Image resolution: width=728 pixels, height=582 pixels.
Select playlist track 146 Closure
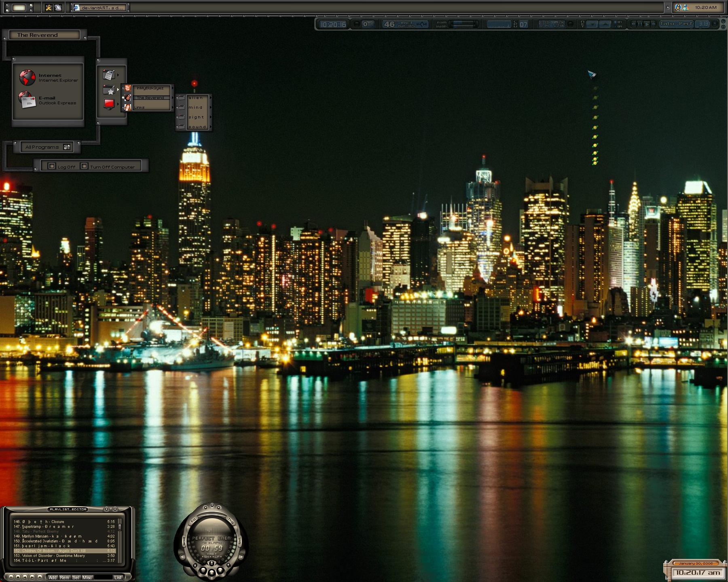click(x=64, y=522)
